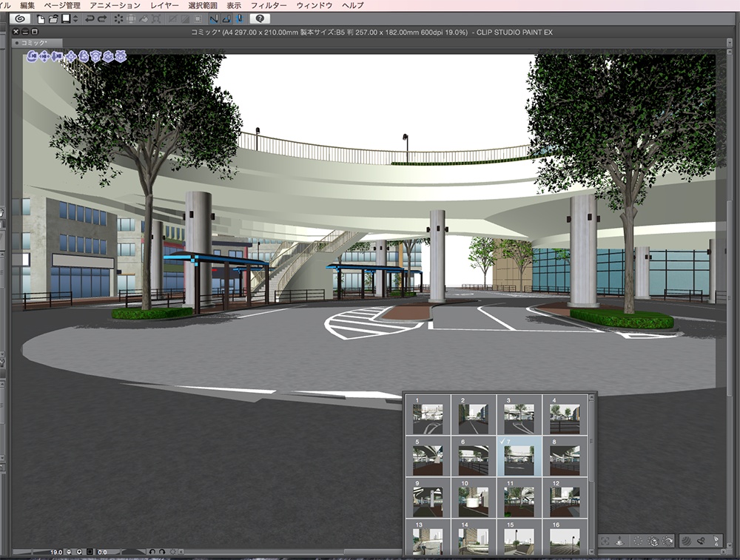This screenshot has height=560, width=740.
Task: Click the Clear outside selection icon
Action: click(131, 19)
